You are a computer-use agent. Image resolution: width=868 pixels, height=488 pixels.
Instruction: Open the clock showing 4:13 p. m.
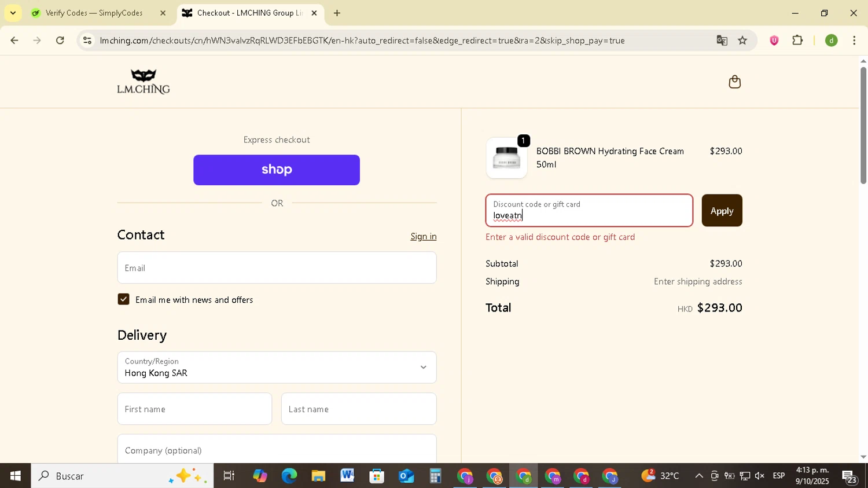click(812, 476)
